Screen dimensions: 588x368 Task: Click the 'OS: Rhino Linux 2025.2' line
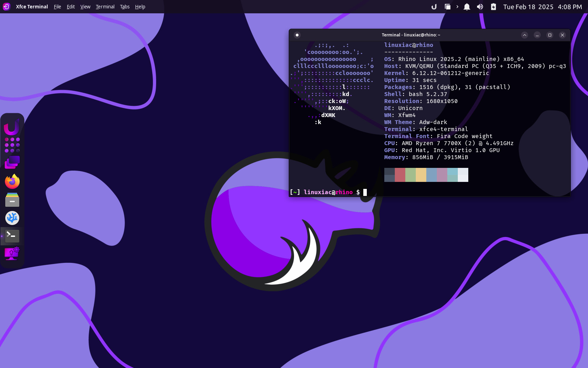[x=454, y=59]
